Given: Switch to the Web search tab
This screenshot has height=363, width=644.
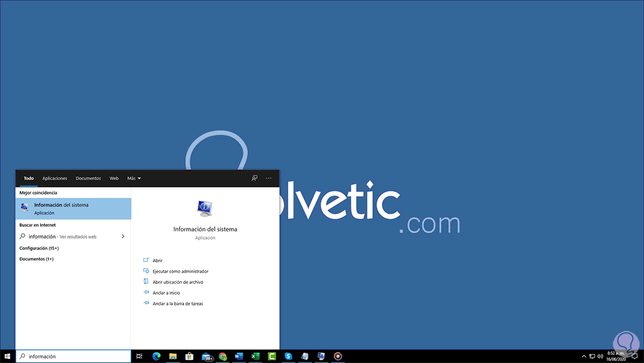Looking at the screenshot, I should click(x=114, y=178).
